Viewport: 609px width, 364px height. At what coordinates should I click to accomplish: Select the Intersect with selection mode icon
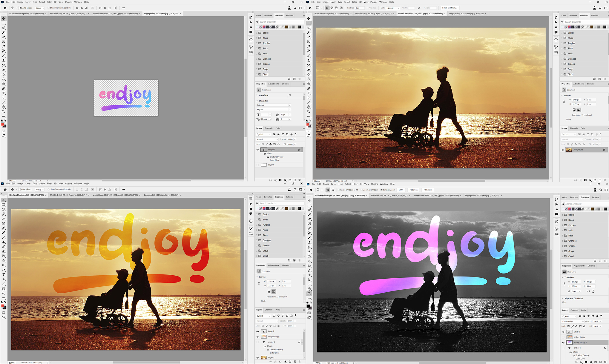pyautogui.click(x=341, y=8)
